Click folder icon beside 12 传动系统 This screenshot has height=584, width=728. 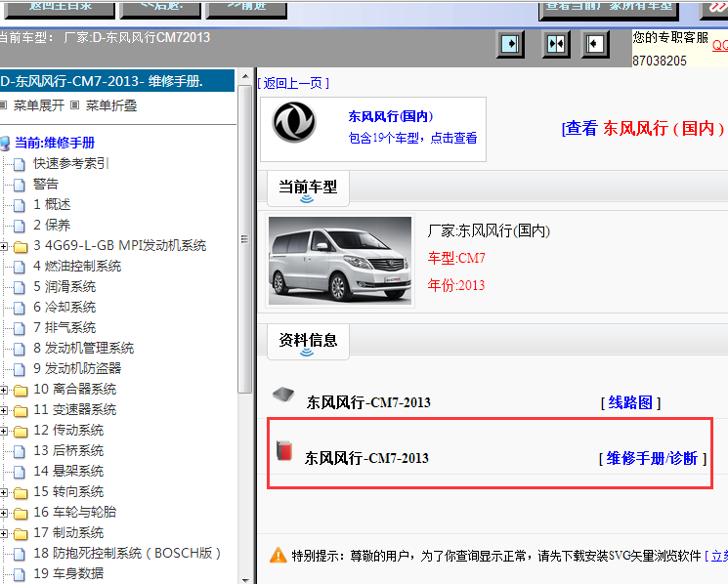click(x=21, y=431)
